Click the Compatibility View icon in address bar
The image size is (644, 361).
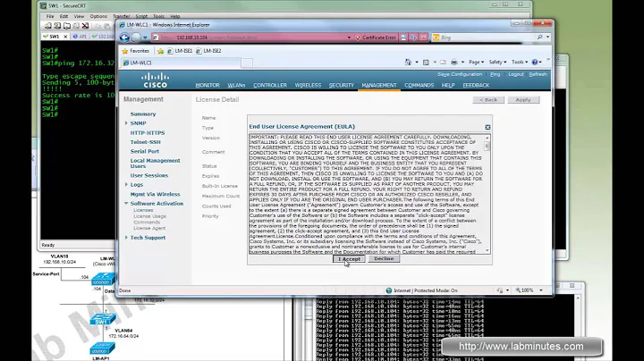pyautogui.click(x=403, y=38)
